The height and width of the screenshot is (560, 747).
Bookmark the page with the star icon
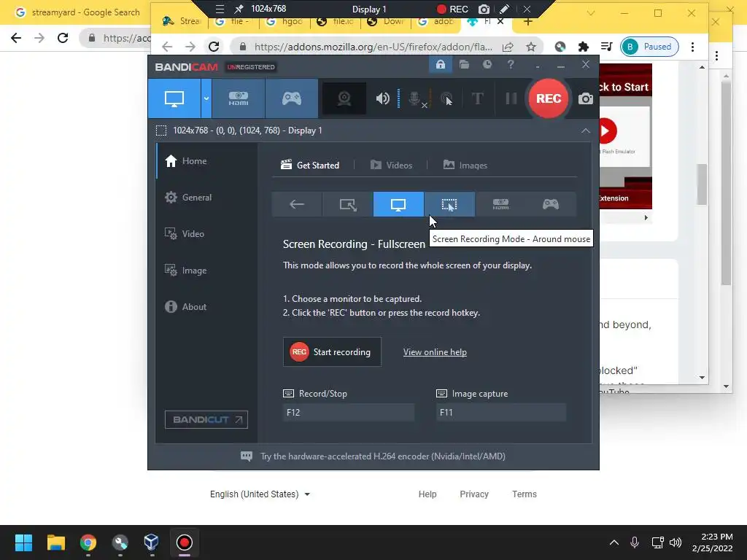coord(531,47)
